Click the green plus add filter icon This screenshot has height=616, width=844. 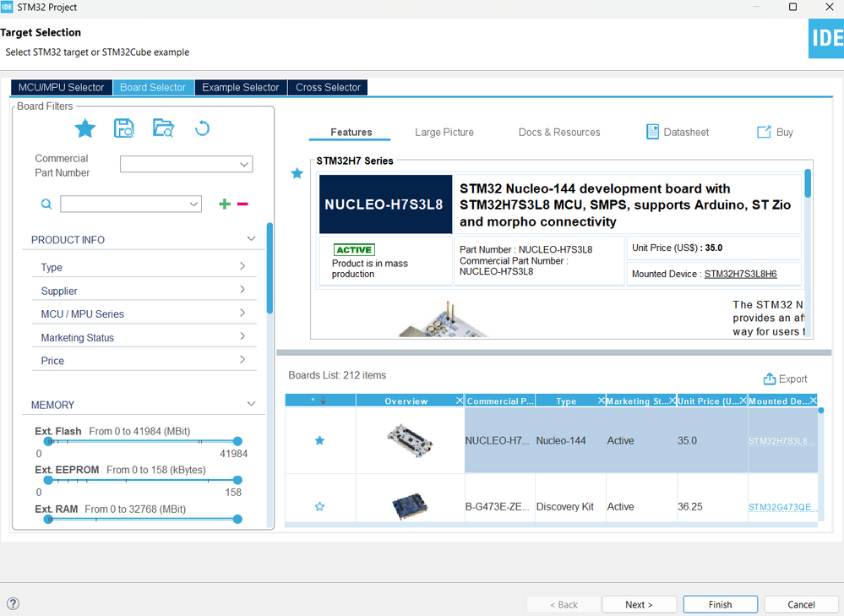pos(225,204)
